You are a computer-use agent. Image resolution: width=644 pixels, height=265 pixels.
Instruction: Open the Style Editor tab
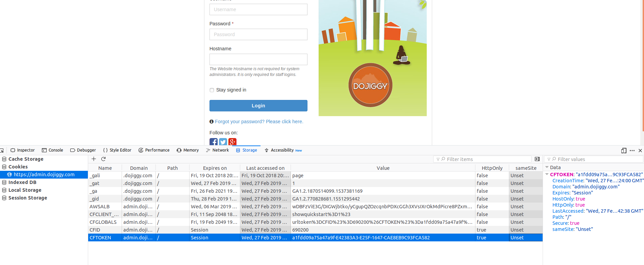point(117,150)
